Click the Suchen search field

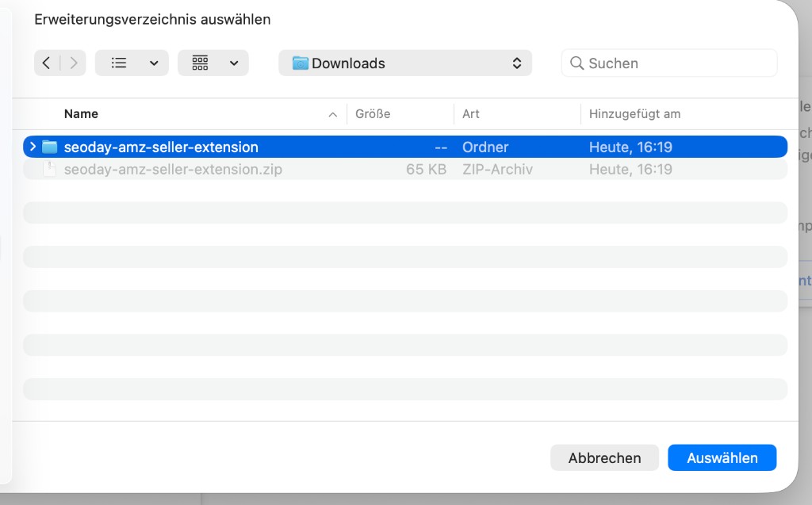pyautogui.click(x=669, y=63)
